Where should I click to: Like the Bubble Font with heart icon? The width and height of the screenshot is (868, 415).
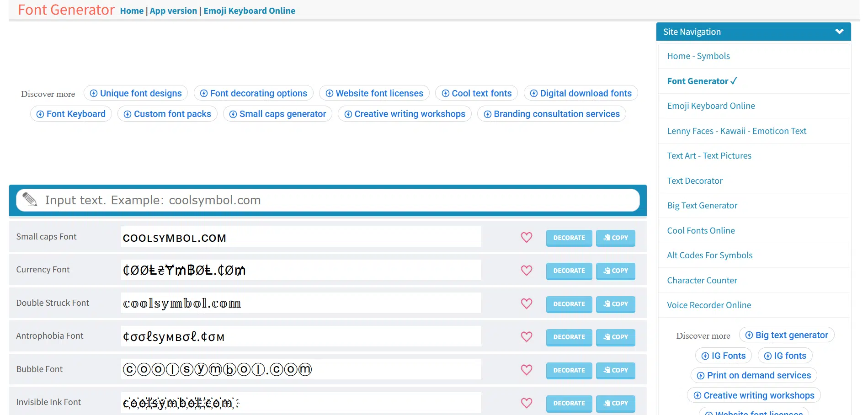(x=526, y=370)
